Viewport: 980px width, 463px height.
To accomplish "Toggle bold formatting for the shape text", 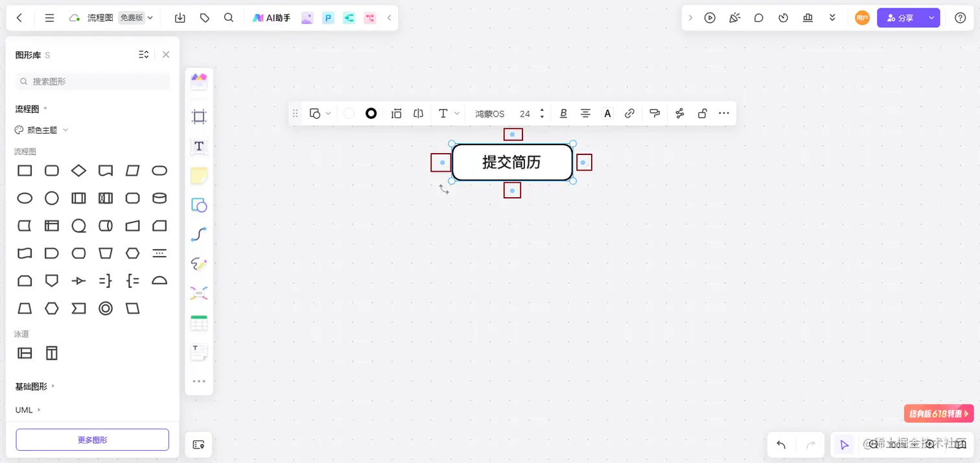I will pyautogui.click(x=563, y=113).
